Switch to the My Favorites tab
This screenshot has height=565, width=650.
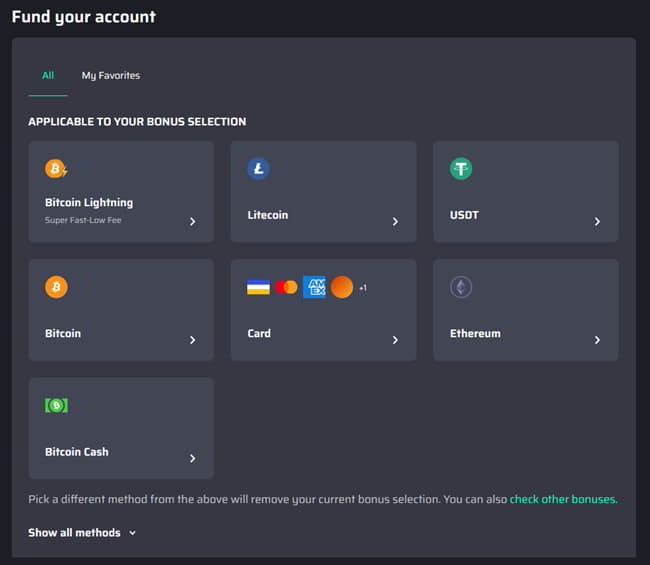pos(111,75)
